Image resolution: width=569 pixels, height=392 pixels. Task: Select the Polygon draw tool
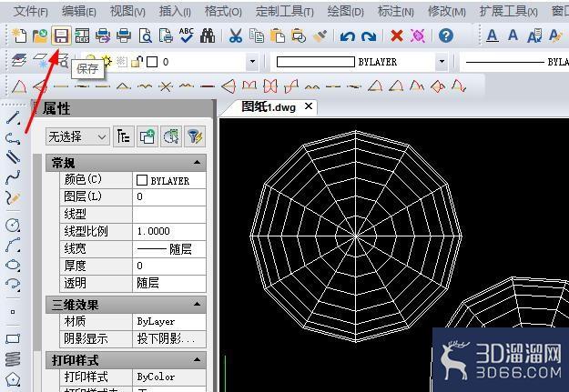coord(13,379)
